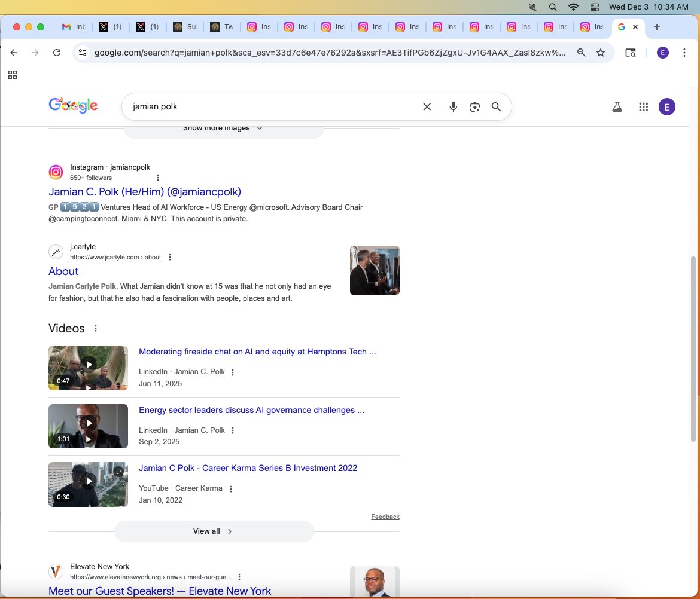Open more options for Instagram result

pos(157,178)
